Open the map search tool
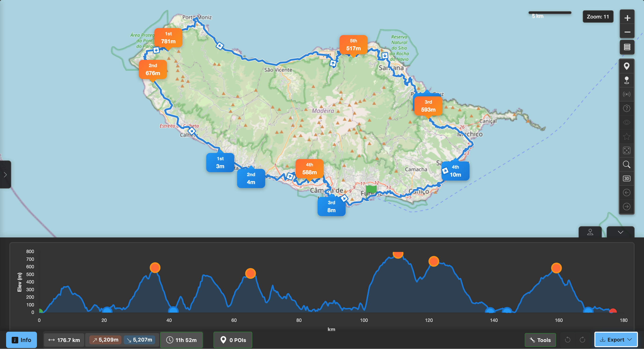Viewport: 644px width, 349px height. 627,164
